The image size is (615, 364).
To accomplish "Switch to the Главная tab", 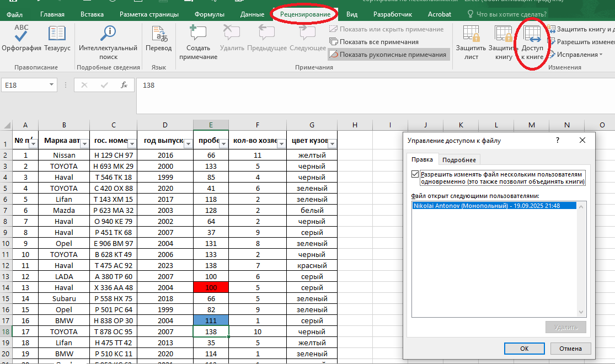I will (52, 14).
